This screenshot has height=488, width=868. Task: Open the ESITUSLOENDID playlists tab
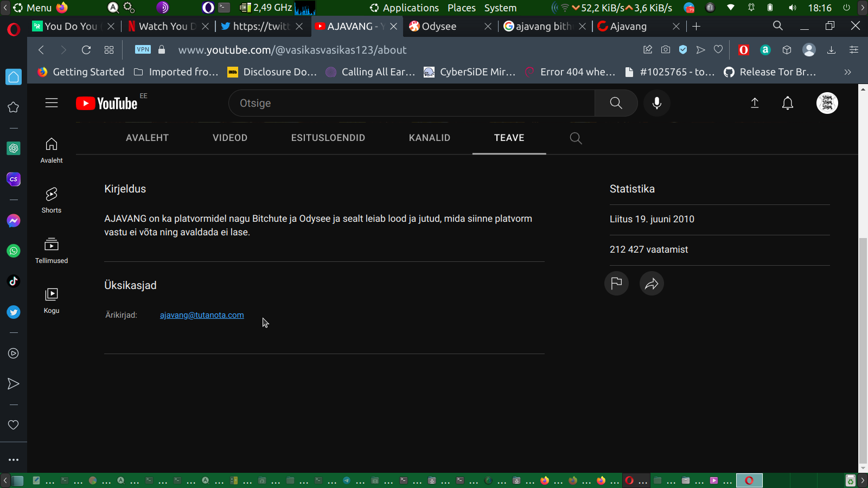pyautogui.click(x=328, y=138)
